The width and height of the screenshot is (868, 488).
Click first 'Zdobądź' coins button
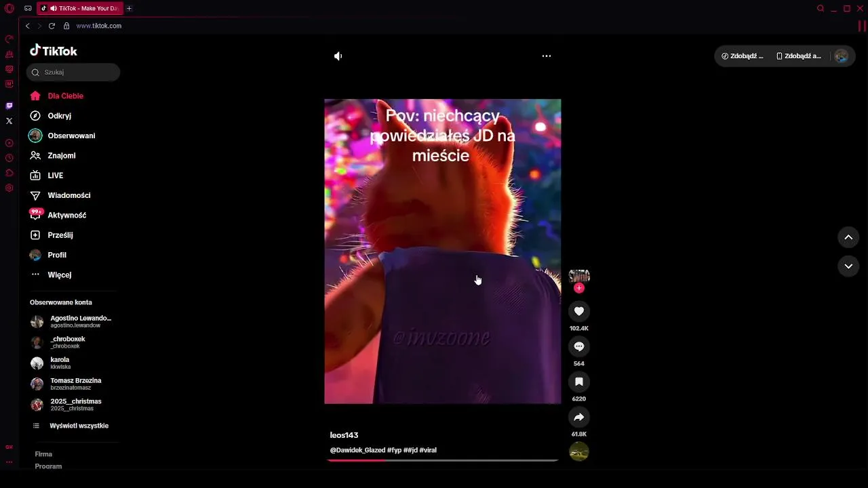(x=742, y=56)
